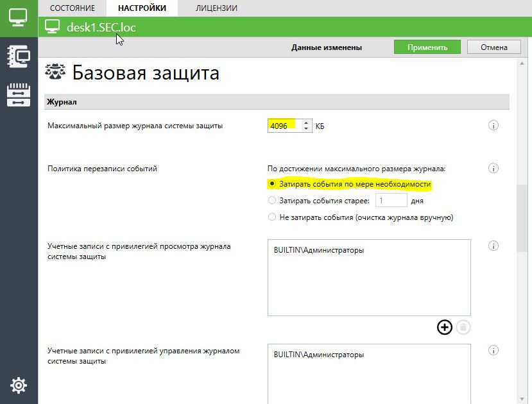
Task: Cancel changes with the Отмена button
Action: [494, 47]
